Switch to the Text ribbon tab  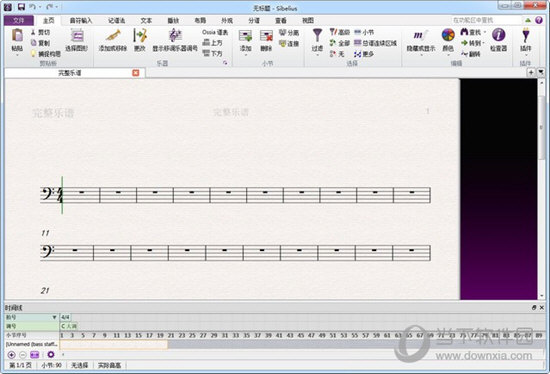coord(146,20)
